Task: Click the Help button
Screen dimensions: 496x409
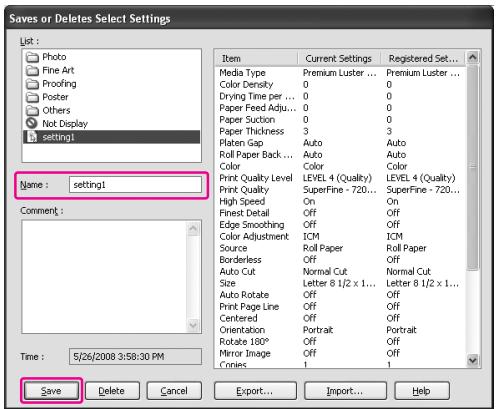Action: click(422, 391)
